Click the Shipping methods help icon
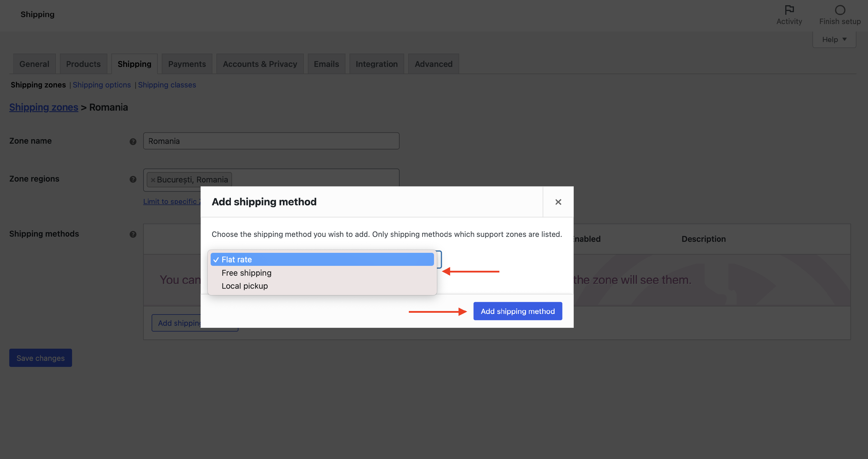This screenshot has width=868, height=459. [133, 234]
